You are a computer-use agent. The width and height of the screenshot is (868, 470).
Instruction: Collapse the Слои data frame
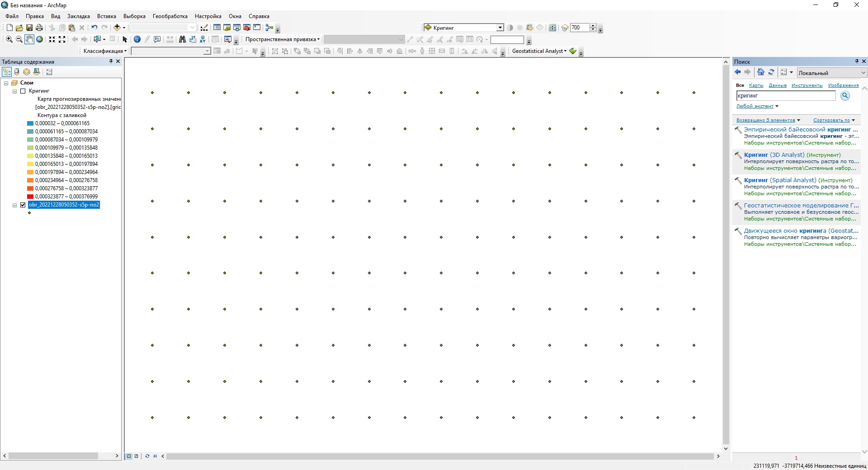click(6, 83)
